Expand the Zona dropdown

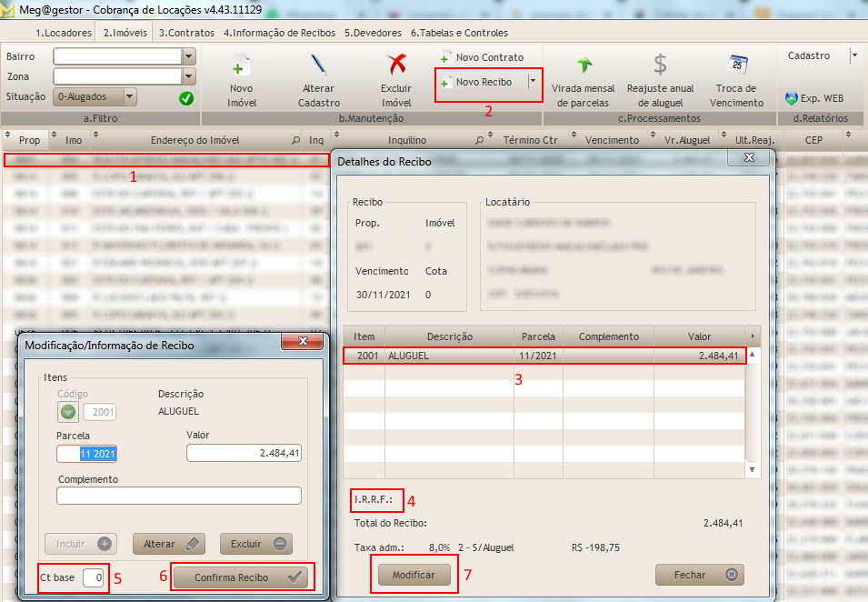186,75
